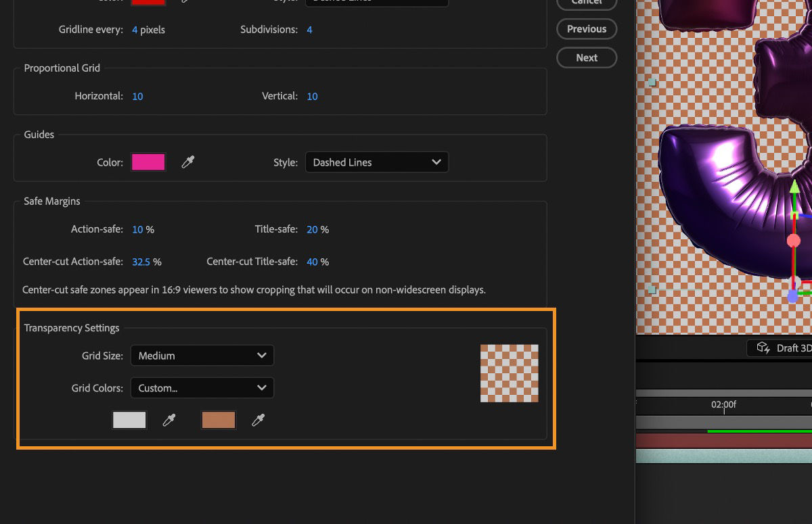The width and height of the screenshot is (812, 524).
Task: Edit the Vertical proportional grid value 10
Action: click(x=312, y=96)
